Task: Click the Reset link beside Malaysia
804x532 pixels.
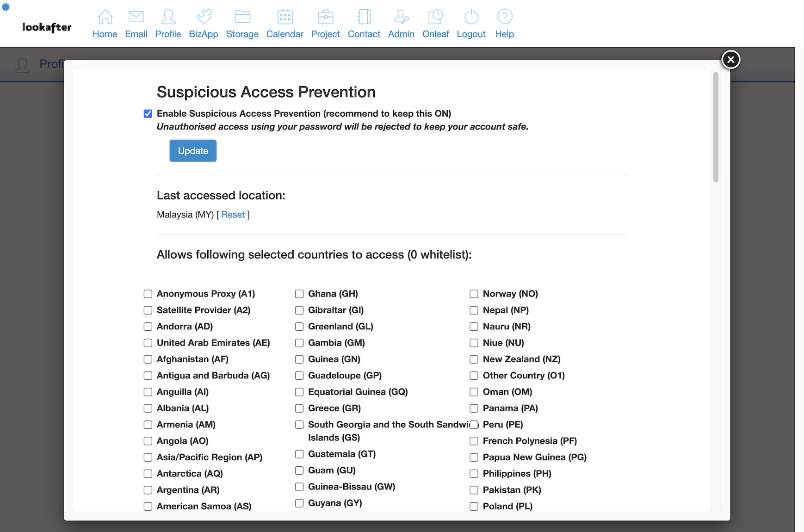Action: click(233, 215)
